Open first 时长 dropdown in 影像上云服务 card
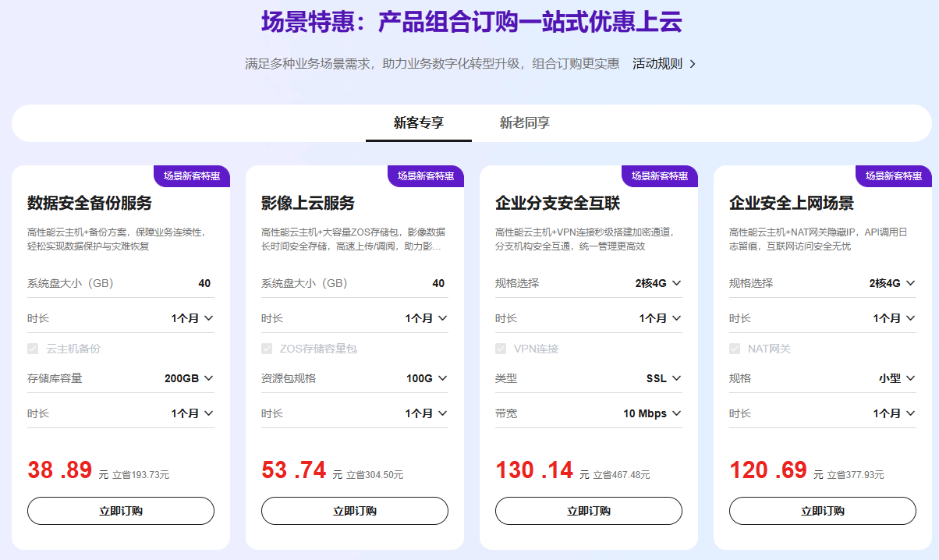Screen dimensions: 939x560 pos(355,318)
